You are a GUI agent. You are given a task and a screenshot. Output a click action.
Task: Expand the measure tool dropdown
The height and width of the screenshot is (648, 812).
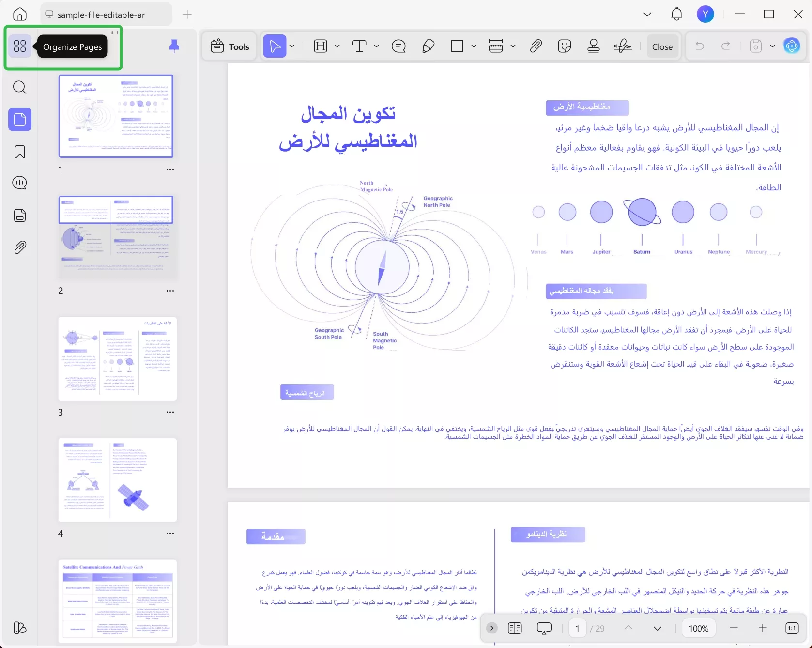pyautogui.click(x=513, y=46)
